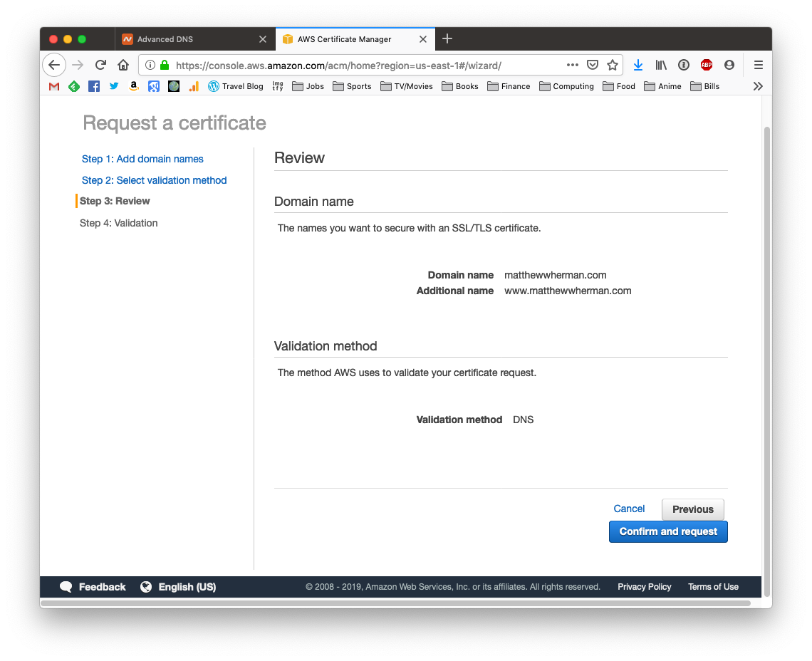The image size is (812, 661).
Task: Click the 1Password extension icon
Action: [x=684, y=65]
